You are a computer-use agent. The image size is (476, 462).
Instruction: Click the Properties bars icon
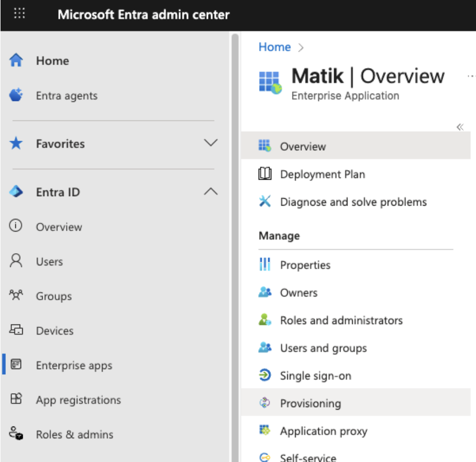click(x=265, y=265)
